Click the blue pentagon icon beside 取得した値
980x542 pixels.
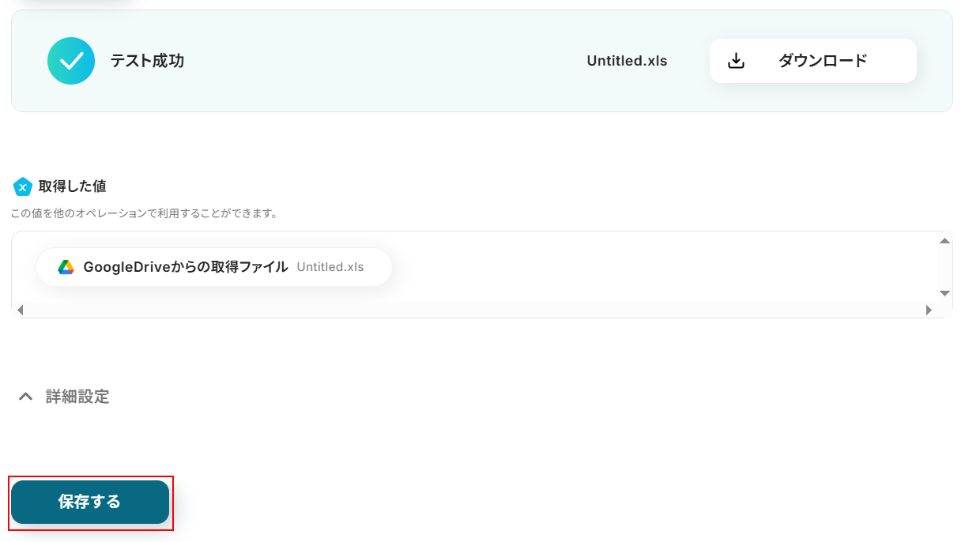(x=23, y=186)
